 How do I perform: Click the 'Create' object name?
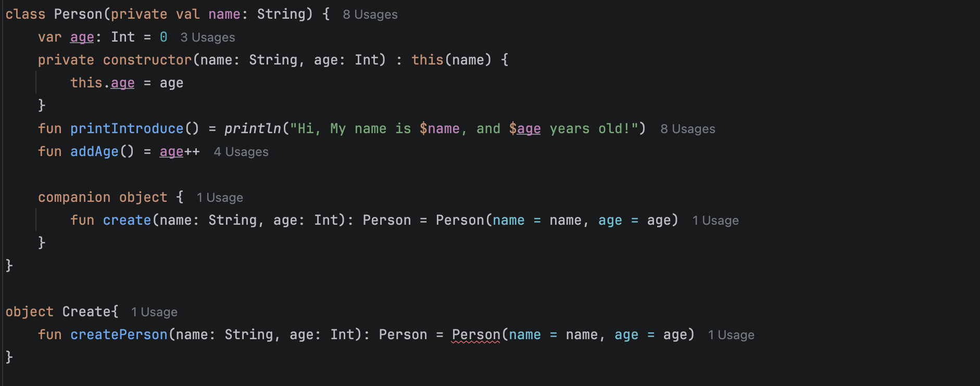86,312
